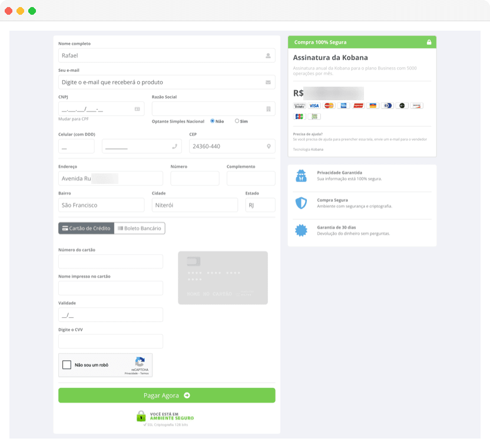The image size is (490, 448).
Task: Click the Seu e-mail input field
Action: pos(167,82)
